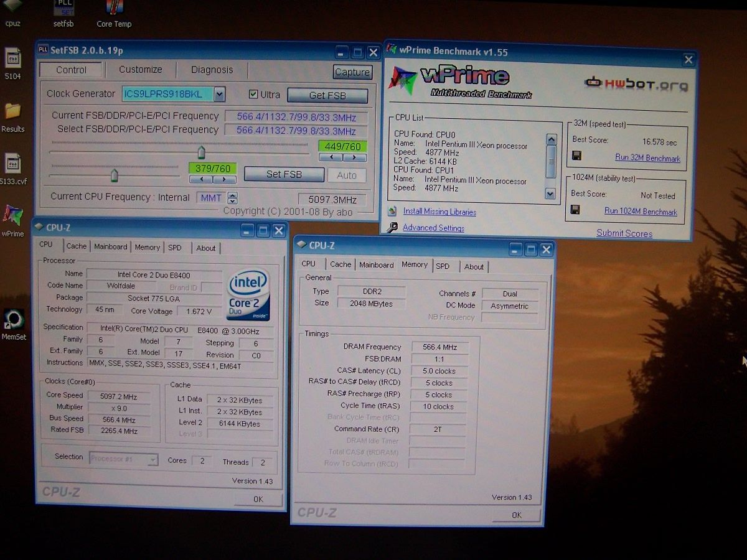Viewport: 747px width, 560px height.
Task: Launch the wPrime desktop shortcut
Action: coord(13,222)
